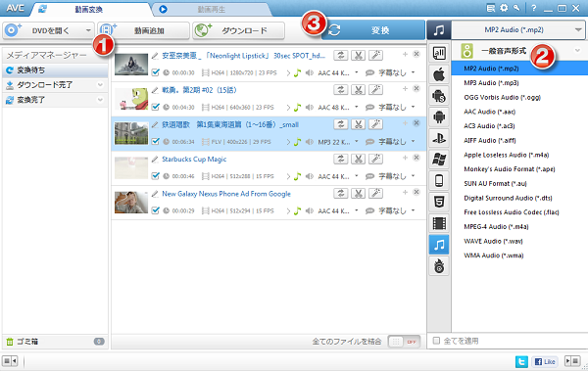The width and height of the screenshot is (588, 371).
Task: Uncheck the New Galaxy Nexus video checkbox
Action: (155, 210)
